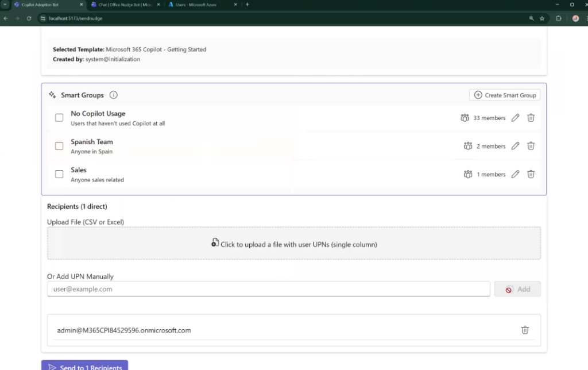Edit the Spanish Team smart group

click(x=515, y=146)
